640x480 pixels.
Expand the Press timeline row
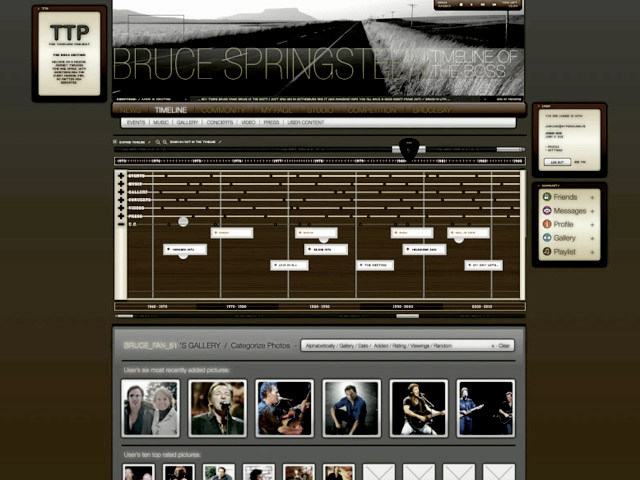click(x=121, y=216)
